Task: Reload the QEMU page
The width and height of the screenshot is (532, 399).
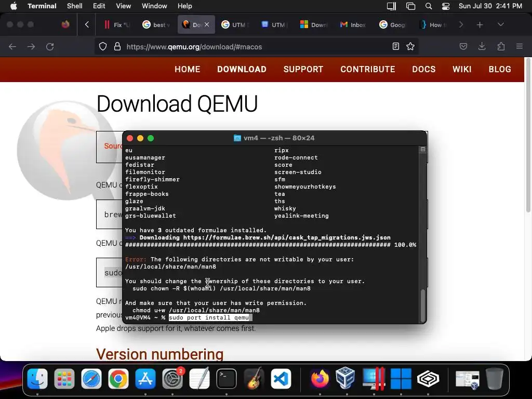Action: coord(50,46)
